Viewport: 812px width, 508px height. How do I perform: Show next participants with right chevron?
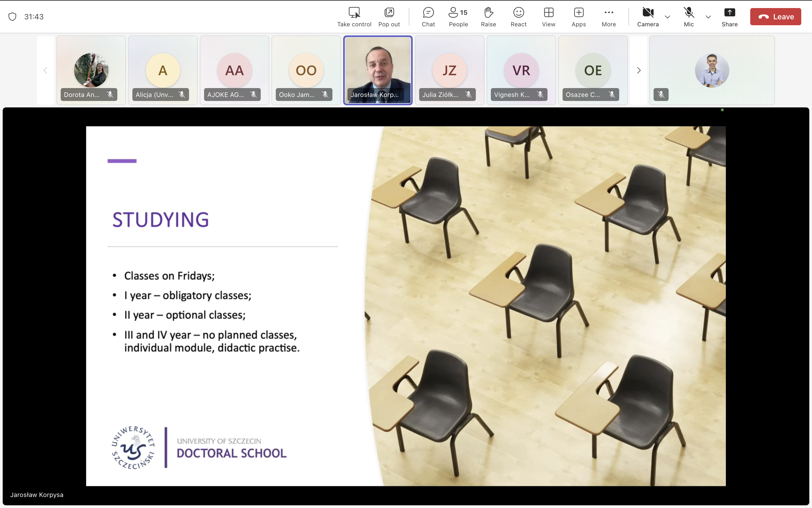(638, 71)
